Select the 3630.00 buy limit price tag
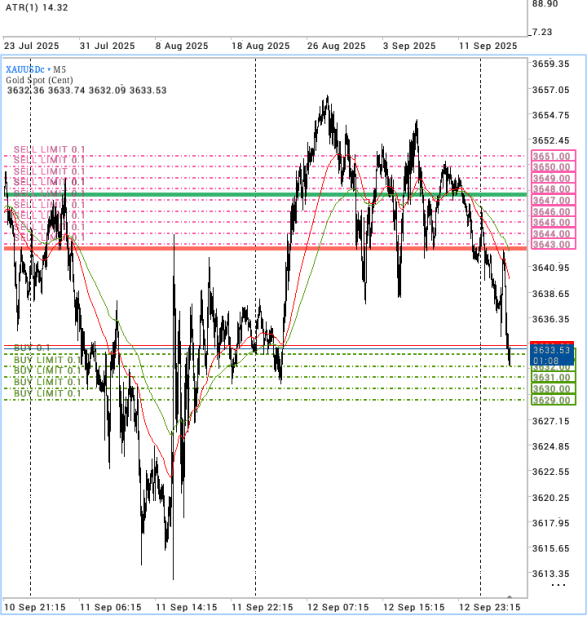Image resolution: width=587 pixels, height=625 pixels. tap(554, 389)
